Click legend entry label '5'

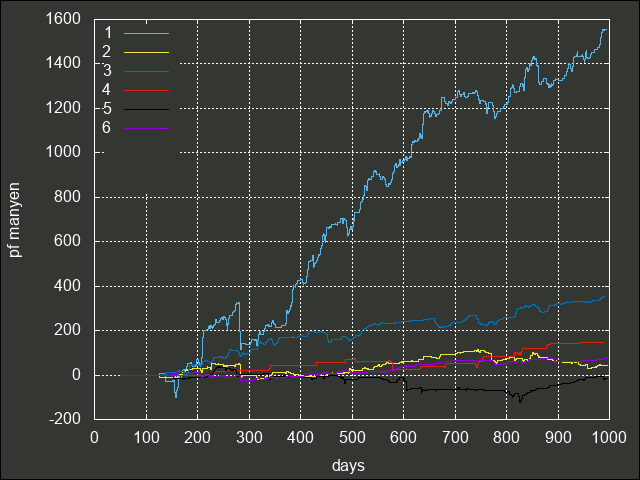(107, 109)
